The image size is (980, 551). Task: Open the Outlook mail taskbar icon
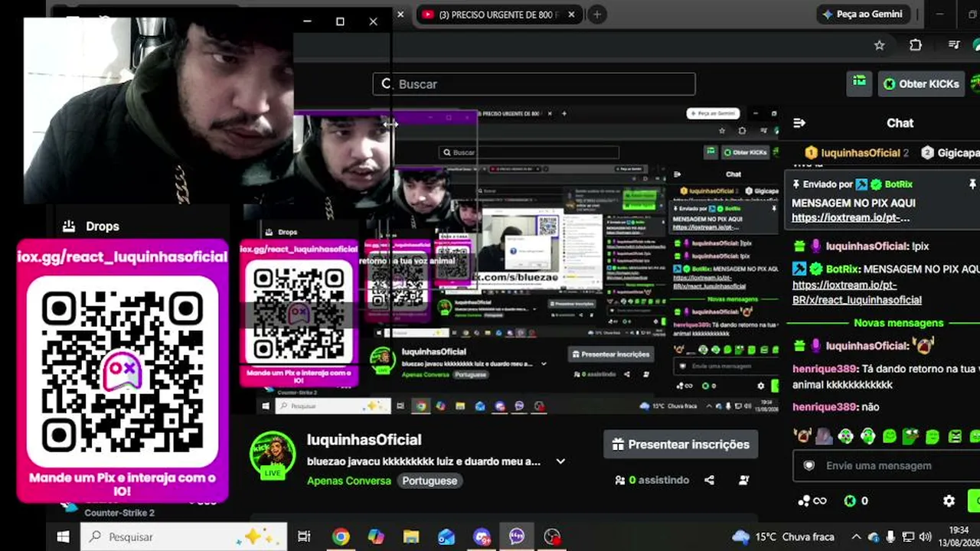(x=446, y=537)
